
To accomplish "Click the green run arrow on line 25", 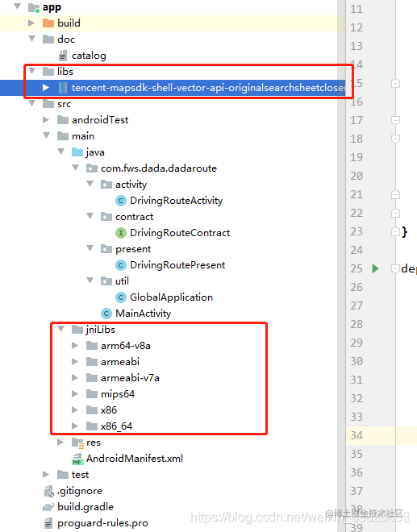I will pyautogui.click(x=375, y=268).
